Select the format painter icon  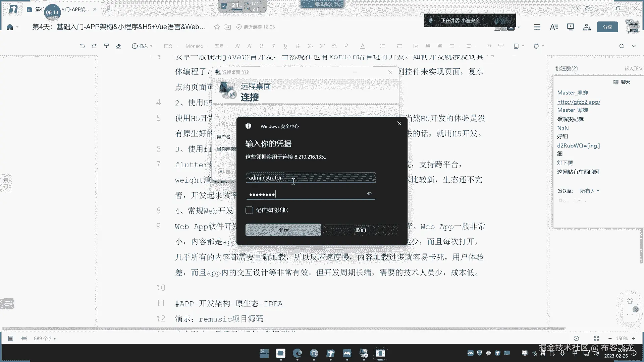[106, 46]
